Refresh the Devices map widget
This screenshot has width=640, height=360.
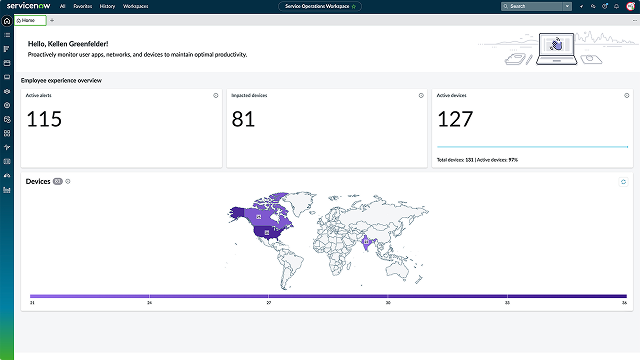click(623, 182)
